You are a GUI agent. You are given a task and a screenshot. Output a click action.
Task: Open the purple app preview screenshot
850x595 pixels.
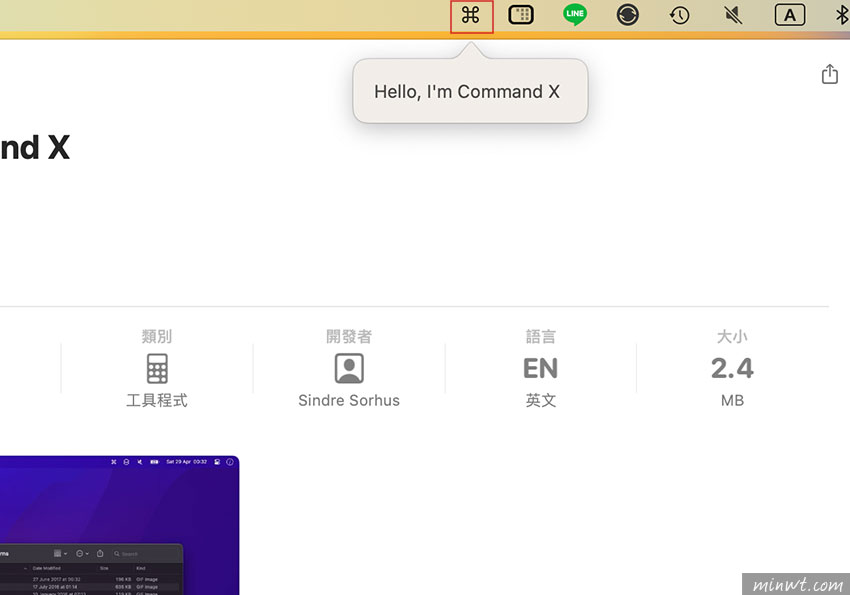pos(119,525)
